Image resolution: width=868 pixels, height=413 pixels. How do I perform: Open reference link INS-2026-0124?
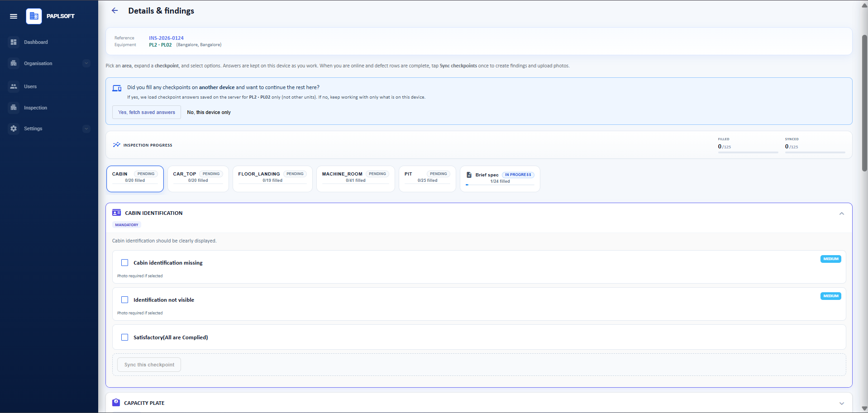coord(166,38)
